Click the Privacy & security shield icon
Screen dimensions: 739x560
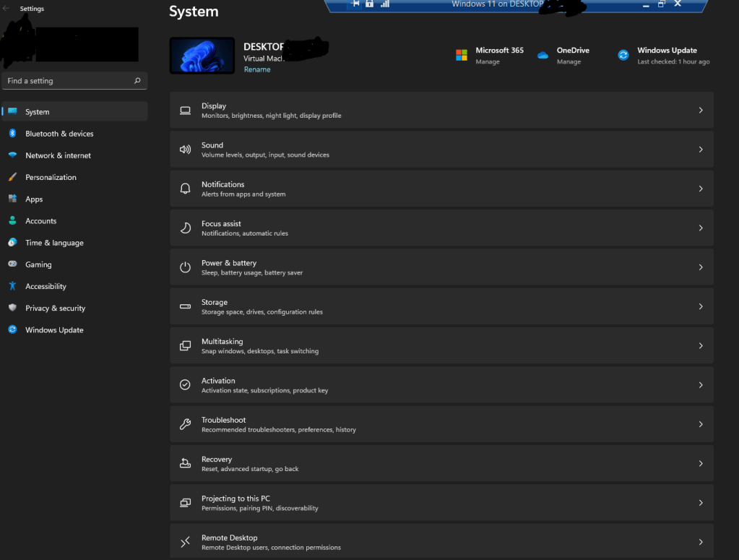(x=12, y=308)
